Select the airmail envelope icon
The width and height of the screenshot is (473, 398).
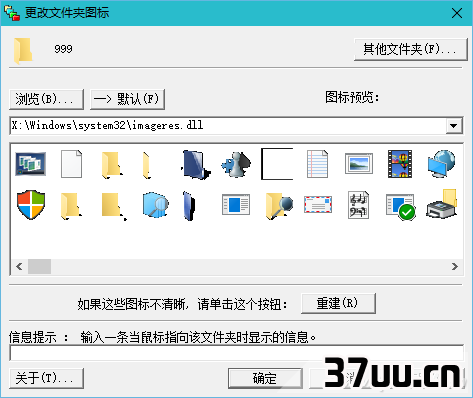click(x=318, y=205)
